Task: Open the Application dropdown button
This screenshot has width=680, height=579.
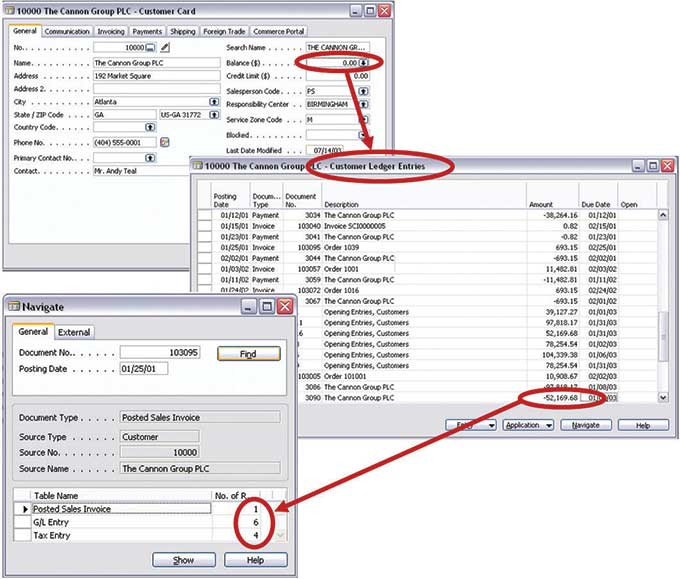Action: tap(528, 425)
